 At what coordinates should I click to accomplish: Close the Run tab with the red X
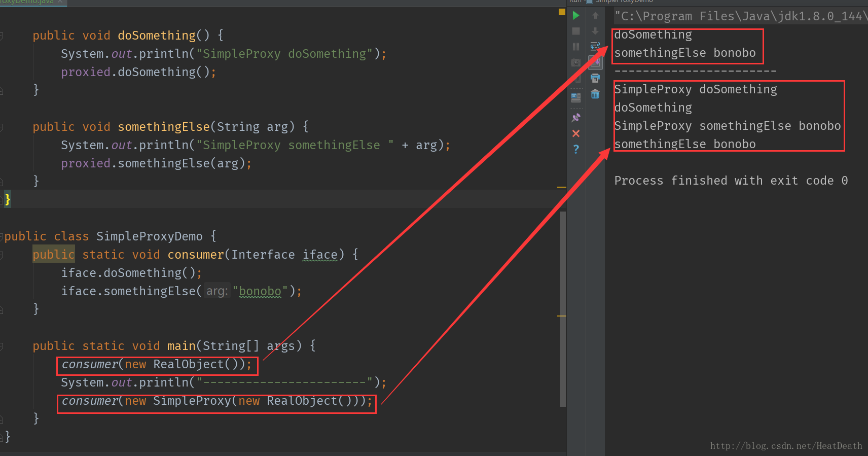pyautogui.click(x=576, y=133)
